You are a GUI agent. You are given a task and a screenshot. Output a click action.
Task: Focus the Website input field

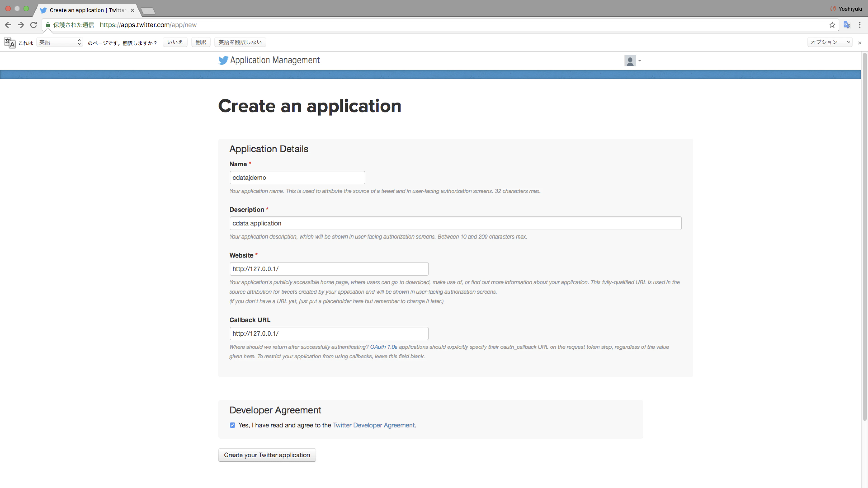(x=329, y=269)
